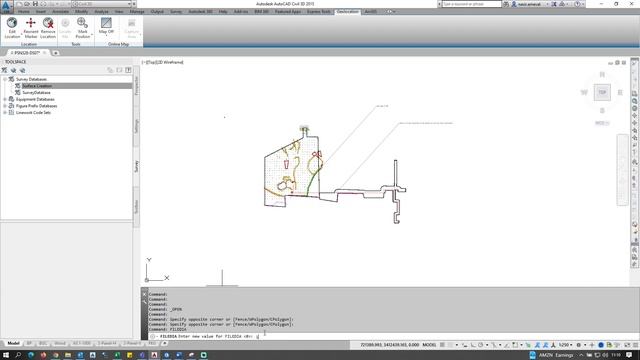Select the Reorient Marker tool
The image size is (640, 360).
click(31, 27)
